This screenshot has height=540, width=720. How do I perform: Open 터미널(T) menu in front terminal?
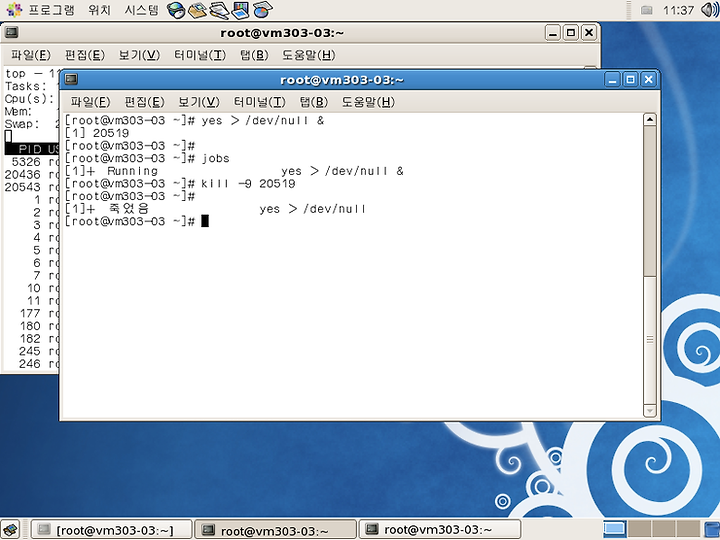(259, 102)
